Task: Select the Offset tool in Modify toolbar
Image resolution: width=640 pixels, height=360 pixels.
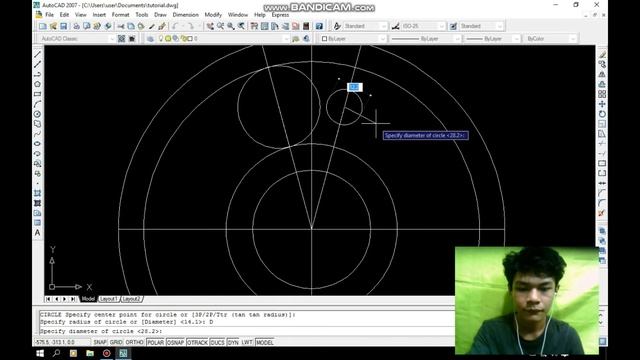Action: coord(602,84)
